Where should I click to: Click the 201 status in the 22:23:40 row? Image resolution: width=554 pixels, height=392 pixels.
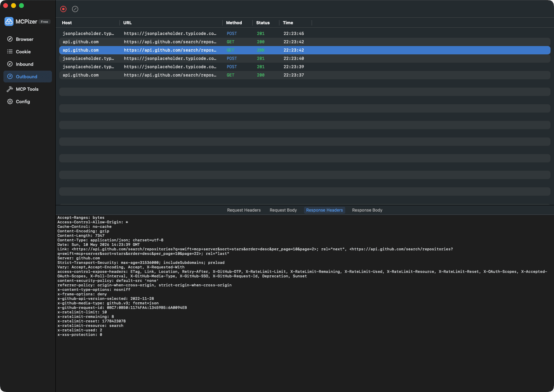pos(261,59)
